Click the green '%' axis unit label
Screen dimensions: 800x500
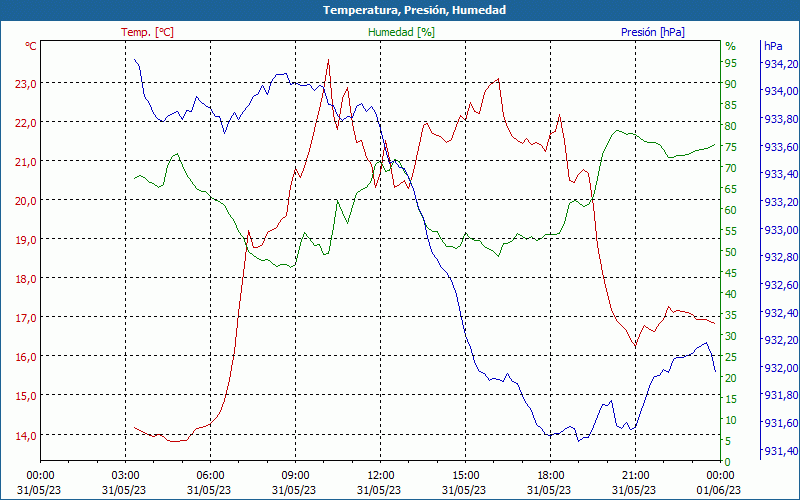point(731,46)
